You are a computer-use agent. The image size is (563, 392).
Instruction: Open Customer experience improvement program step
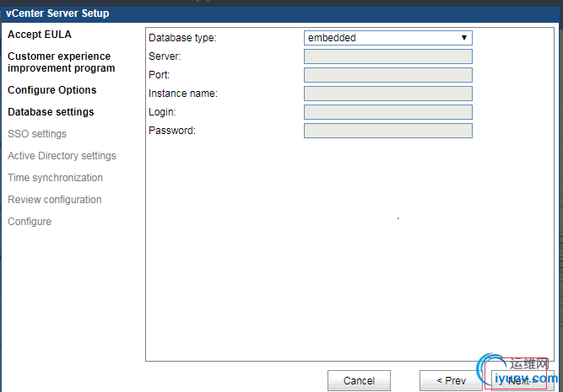pyautogui.click(x=61, y=62)
